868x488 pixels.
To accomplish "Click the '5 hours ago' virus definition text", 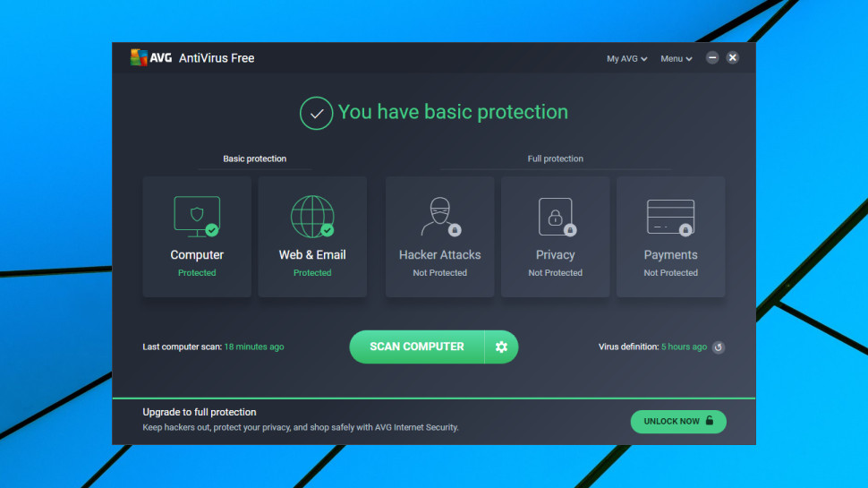I will (x=685, y=347).
